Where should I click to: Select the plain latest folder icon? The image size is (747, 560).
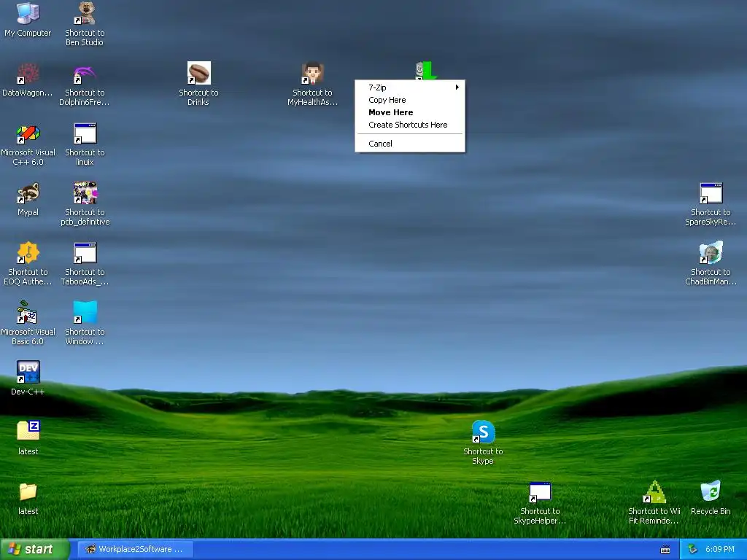coord(28,492)
